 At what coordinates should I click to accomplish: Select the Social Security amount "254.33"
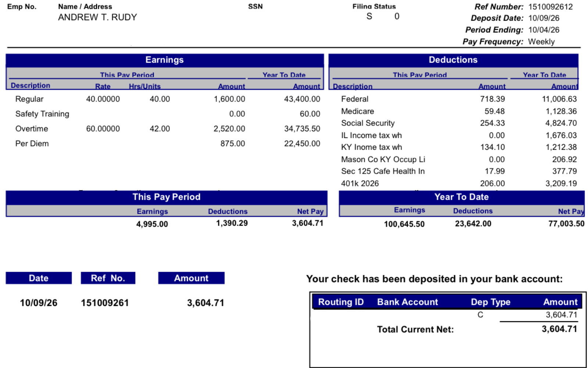click(492, 123)
